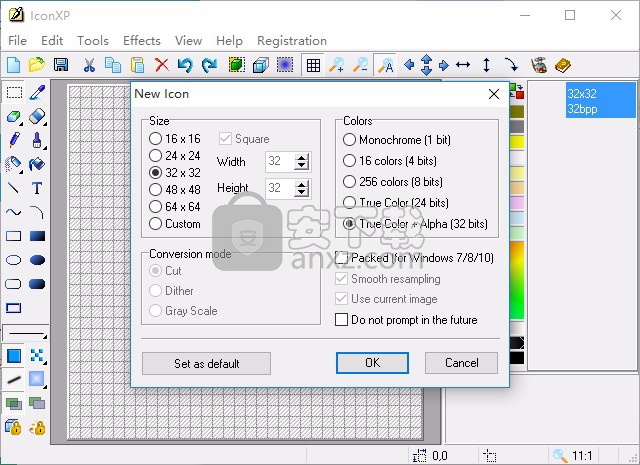Screen dimensions: 640x465
Task: Choose the 24 x 24 size option
Action: (x=175, y=156)
